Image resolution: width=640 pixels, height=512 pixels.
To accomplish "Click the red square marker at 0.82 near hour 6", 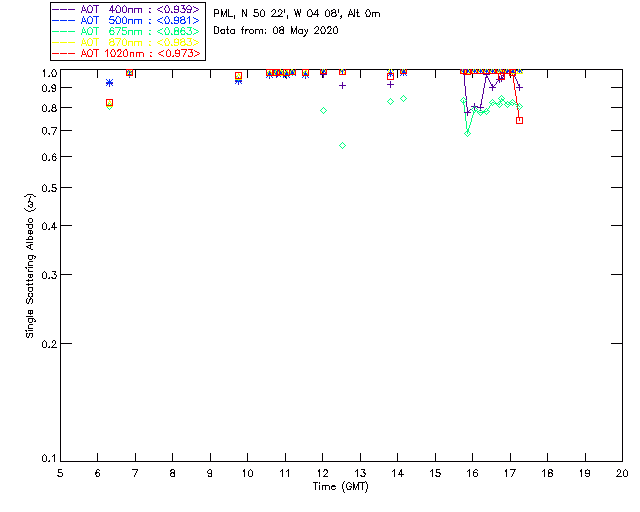I will coord(109,103).
